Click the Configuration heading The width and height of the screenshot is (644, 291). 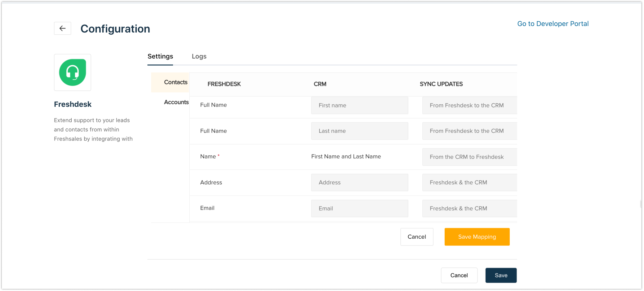pyautogui.click(x=115, y=29)
